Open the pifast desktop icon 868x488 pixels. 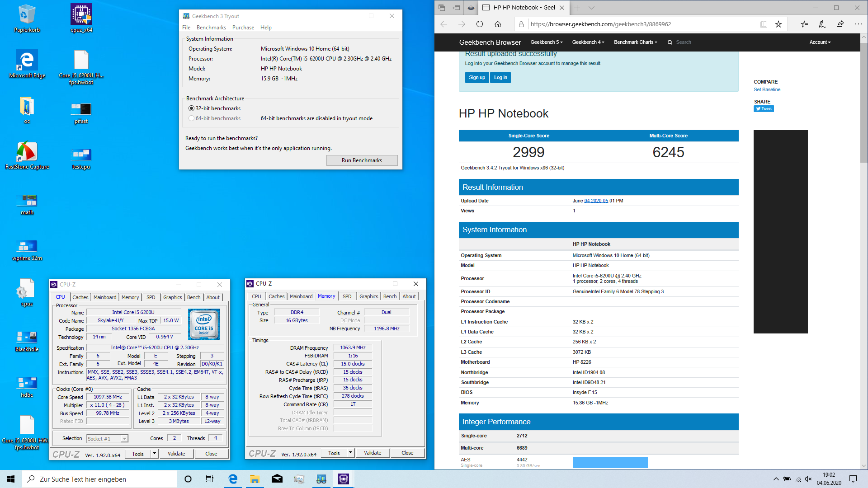click(x=81, y=113)
